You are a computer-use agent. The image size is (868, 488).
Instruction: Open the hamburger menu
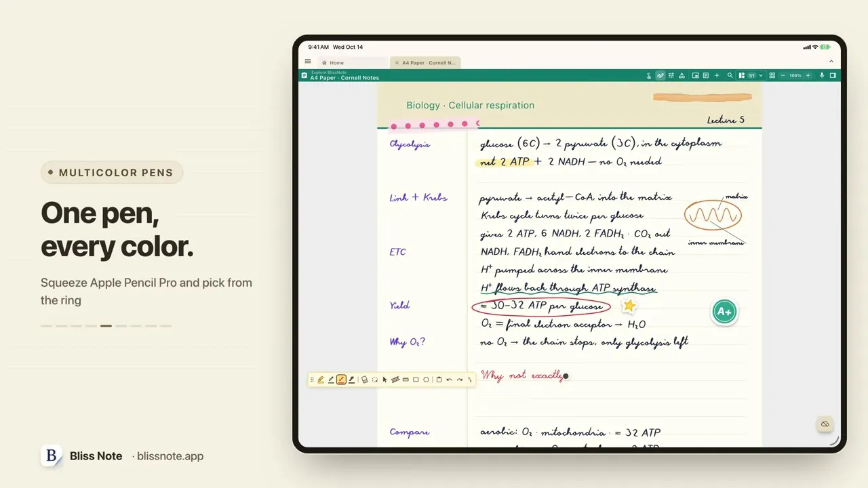(x=308, y=62)
